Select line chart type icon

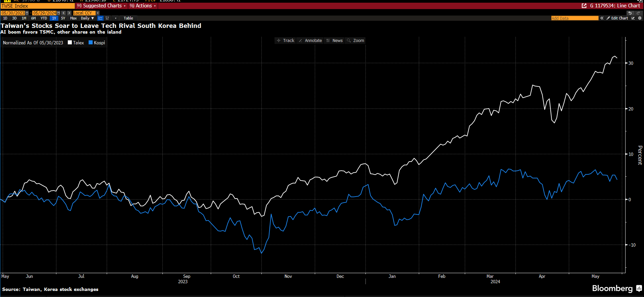[100, 18]
